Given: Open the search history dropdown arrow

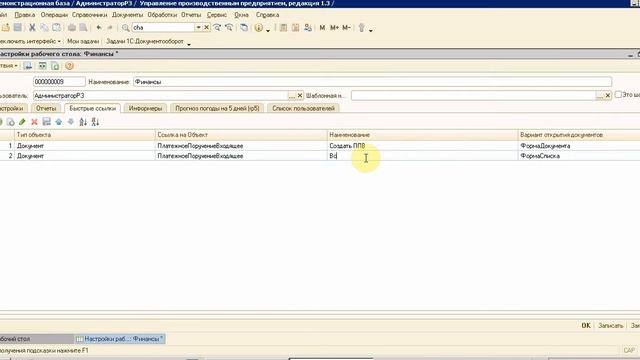Looking at the screenshot, I should [x=198, y=27].
